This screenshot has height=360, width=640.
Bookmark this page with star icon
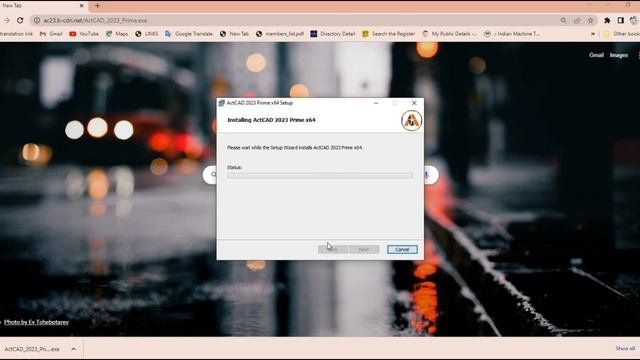[590, 20]
